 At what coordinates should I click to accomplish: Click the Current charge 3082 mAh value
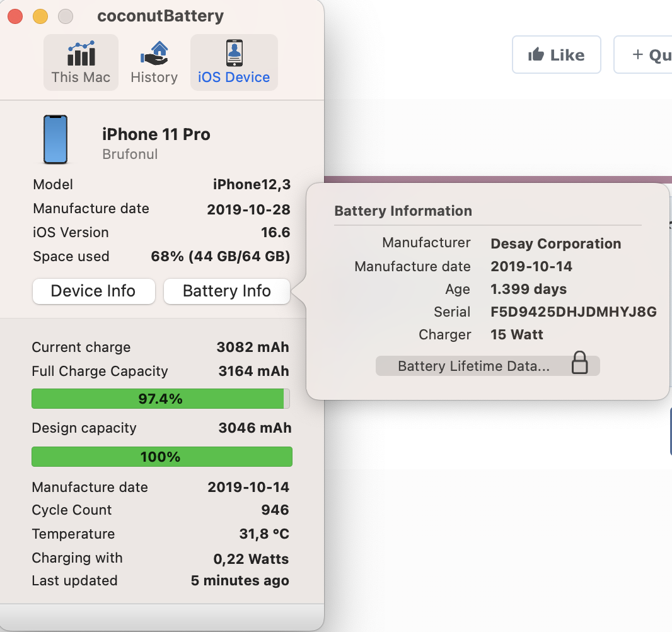pos(252,347)
